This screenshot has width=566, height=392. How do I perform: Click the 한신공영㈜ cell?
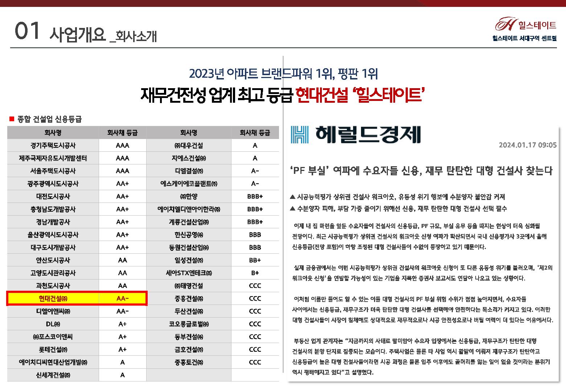pos(189,235)
